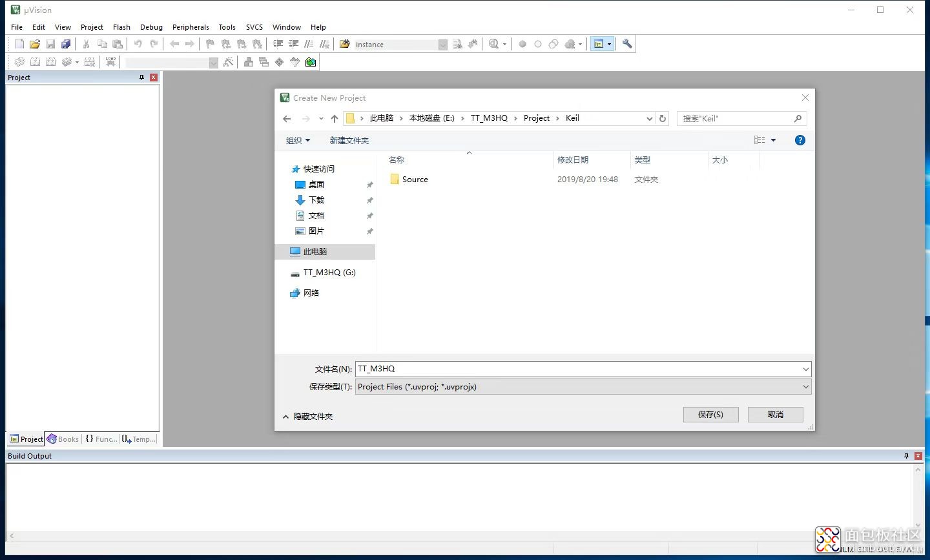Click the Navigate Backwards toolbar arrow

click(x=174, y=44)
